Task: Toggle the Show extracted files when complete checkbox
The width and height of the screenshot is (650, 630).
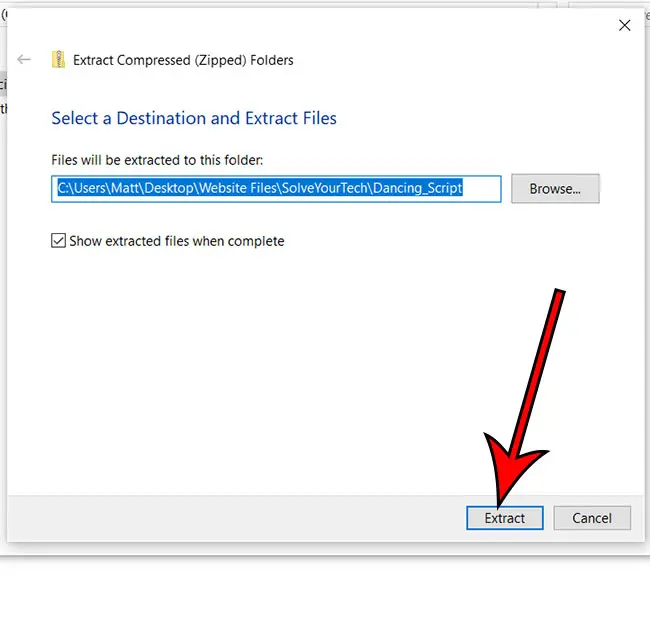Action: click(x=58, y=241)
